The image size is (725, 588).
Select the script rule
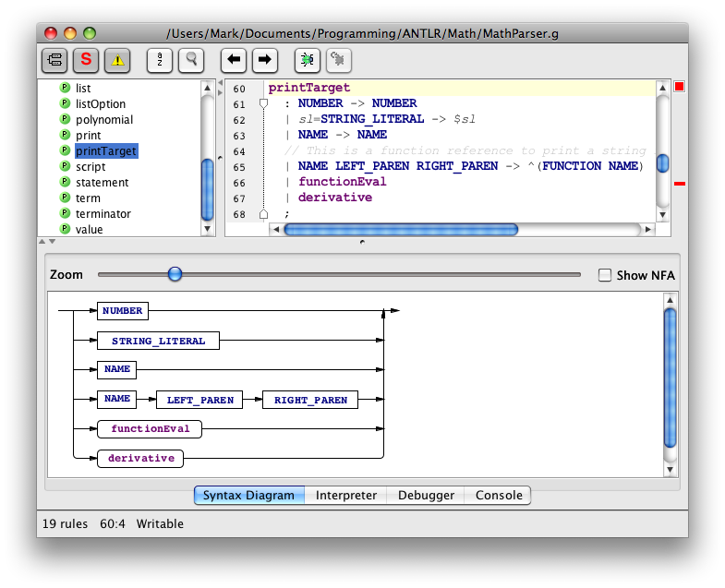point(91,167)
